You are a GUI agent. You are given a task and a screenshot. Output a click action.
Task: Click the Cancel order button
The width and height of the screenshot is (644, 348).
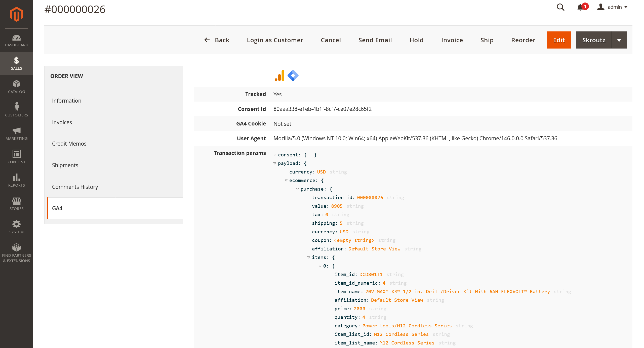click(x=331, y=40)
